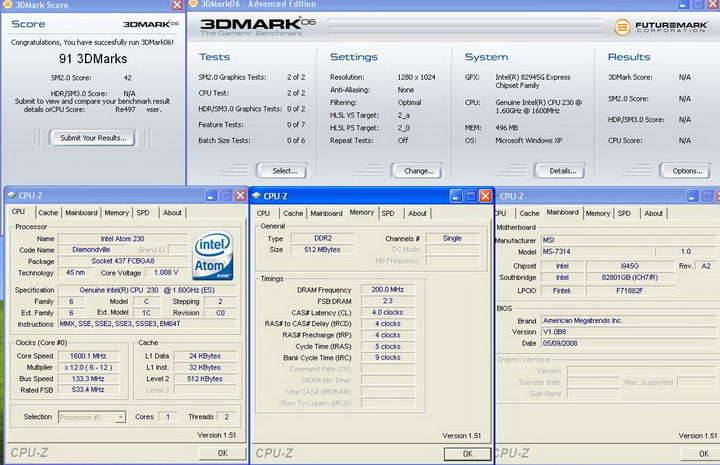Open Memory tab in right CPU-Z window
This screenshot has width=720, height=465.
point(598,213)
